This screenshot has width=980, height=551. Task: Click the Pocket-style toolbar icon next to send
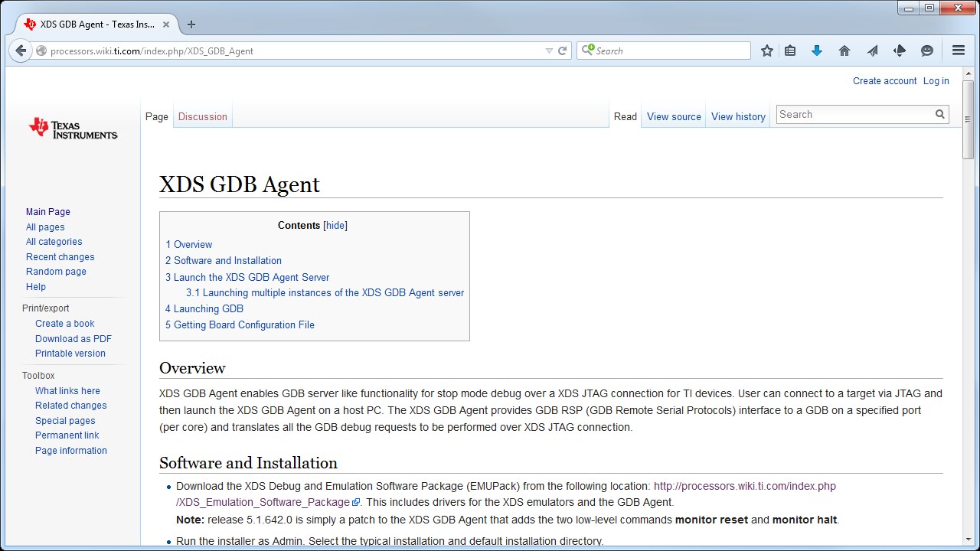(x=900, y=51)
